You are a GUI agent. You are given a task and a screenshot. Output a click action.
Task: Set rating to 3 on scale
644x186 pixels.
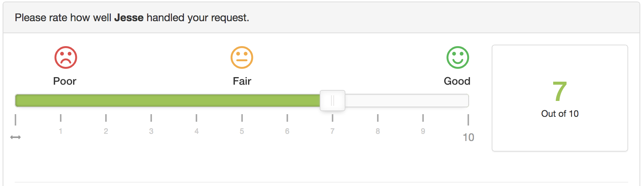tap(151, 131)
